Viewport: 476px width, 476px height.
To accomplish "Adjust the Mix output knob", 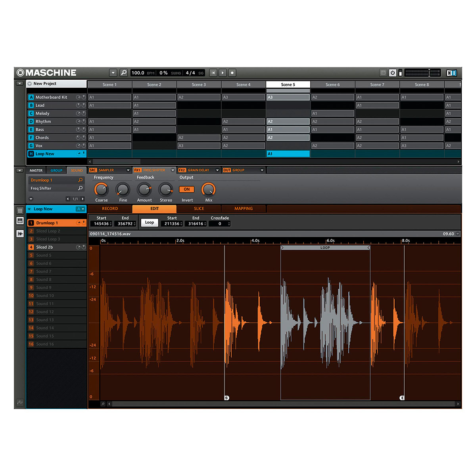I will pos(209,190).
